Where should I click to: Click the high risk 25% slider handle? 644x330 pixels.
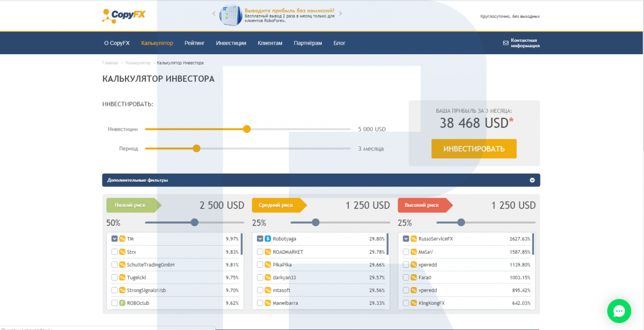461,222
